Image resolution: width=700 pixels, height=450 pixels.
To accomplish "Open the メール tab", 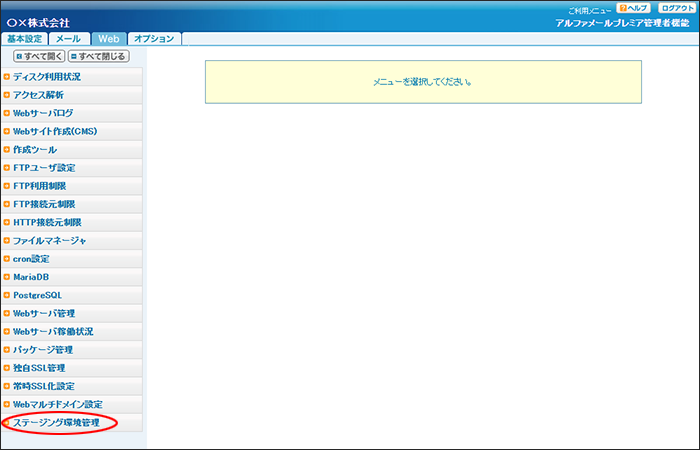I will point(69,39).
